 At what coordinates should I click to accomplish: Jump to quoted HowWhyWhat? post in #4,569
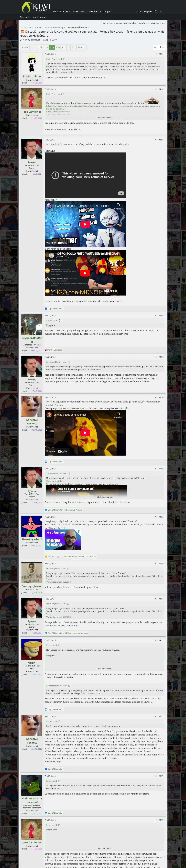(x=68, y=568)
